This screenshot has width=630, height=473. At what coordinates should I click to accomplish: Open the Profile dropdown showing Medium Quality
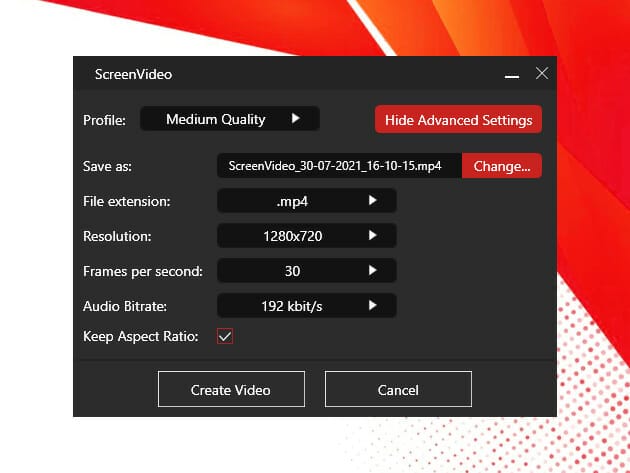229,119
